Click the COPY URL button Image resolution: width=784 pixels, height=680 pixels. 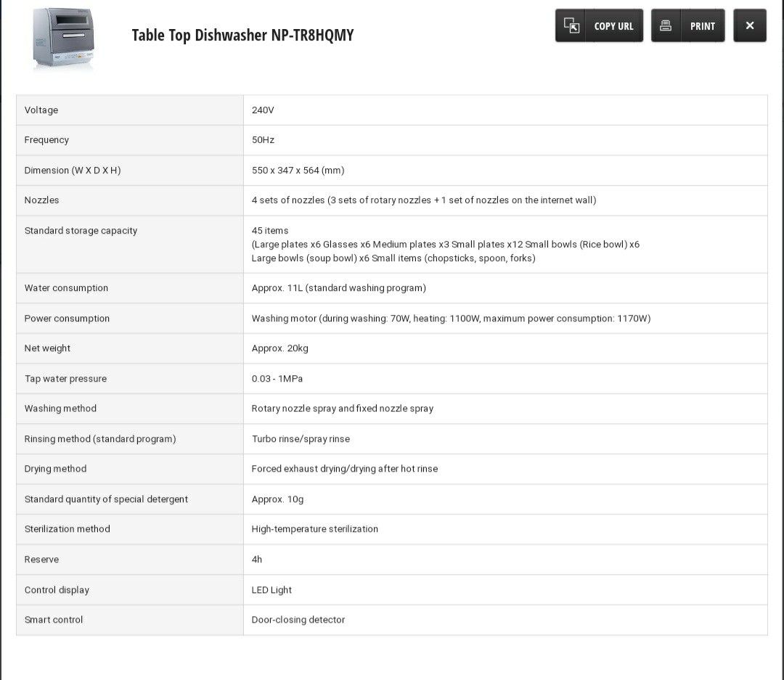coord(599,26)
